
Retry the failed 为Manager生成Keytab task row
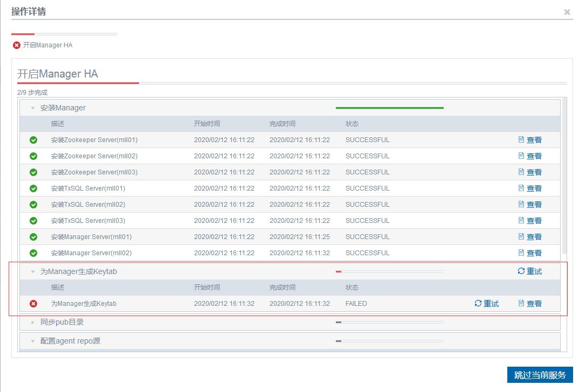[x=486, y=304]
